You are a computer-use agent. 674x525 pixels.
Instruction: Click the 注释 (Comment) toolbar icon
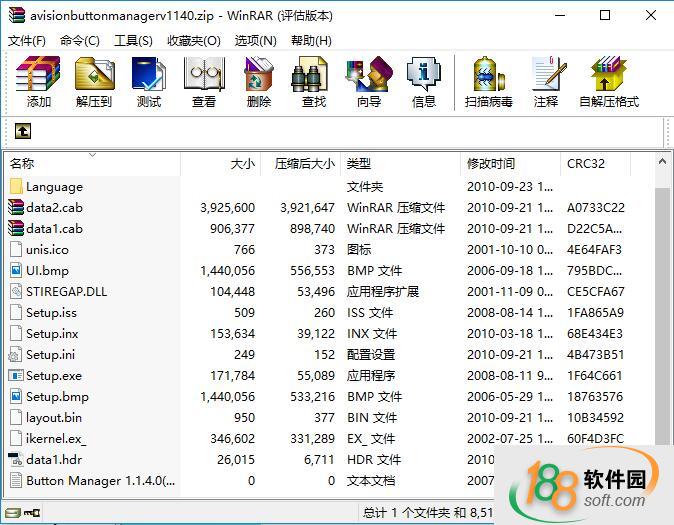point(546,81)
